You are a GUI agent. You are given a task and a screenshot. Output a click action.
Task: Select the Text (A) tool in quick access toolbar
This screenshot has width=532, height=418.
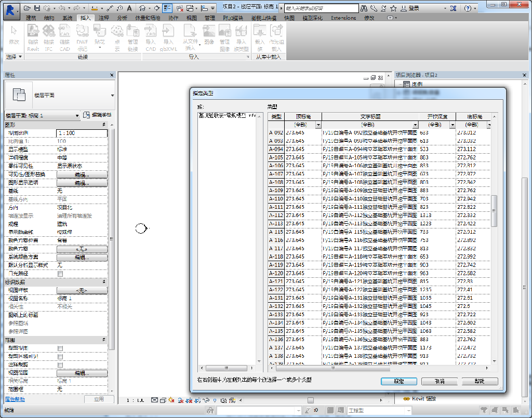(x=129, y=8)
